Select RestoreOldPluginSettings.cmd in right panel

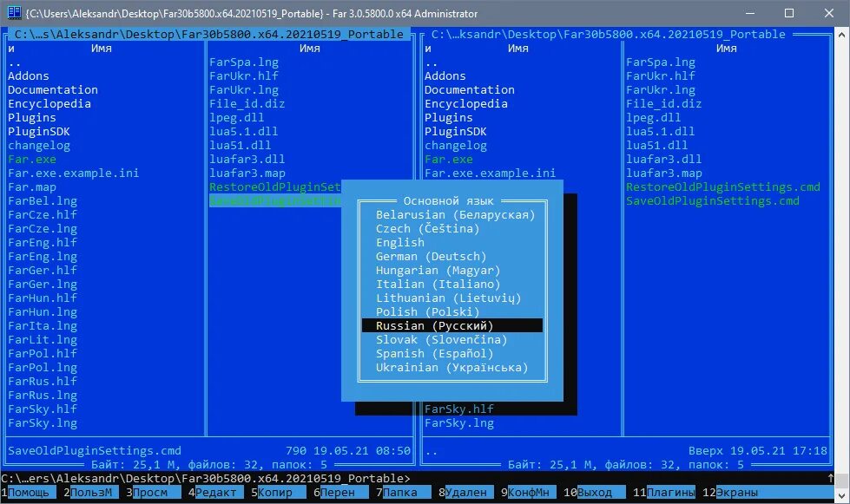tap(723, 187)
